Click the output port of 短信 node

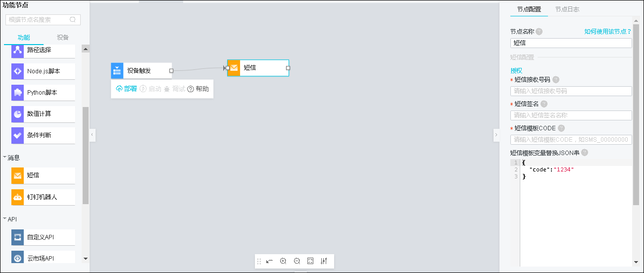pos(288,68)
